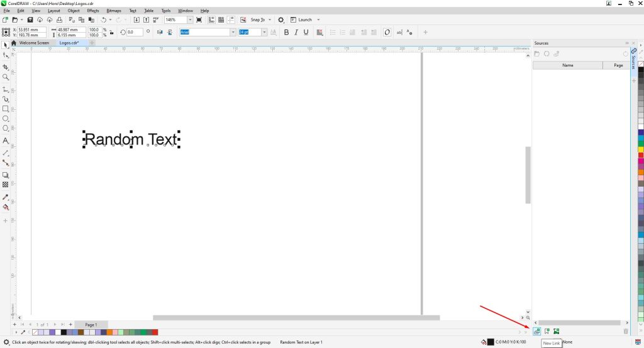
Task: Open the font size dropdown
Action: 264,32
